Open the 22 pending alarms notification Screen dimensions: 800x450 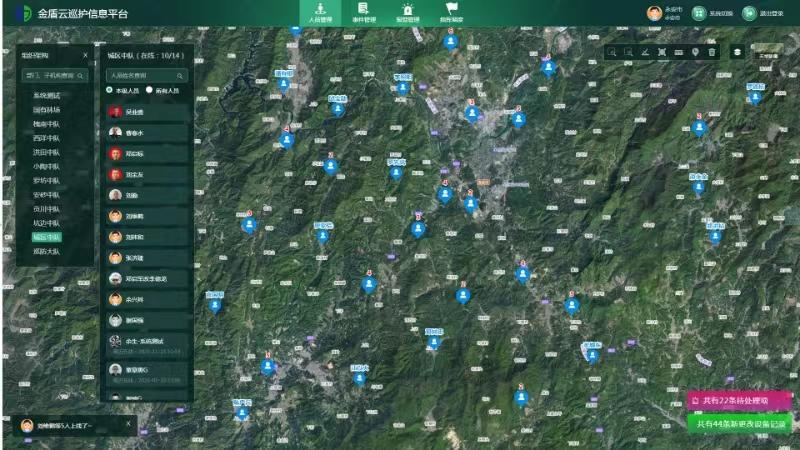[738, 401]
